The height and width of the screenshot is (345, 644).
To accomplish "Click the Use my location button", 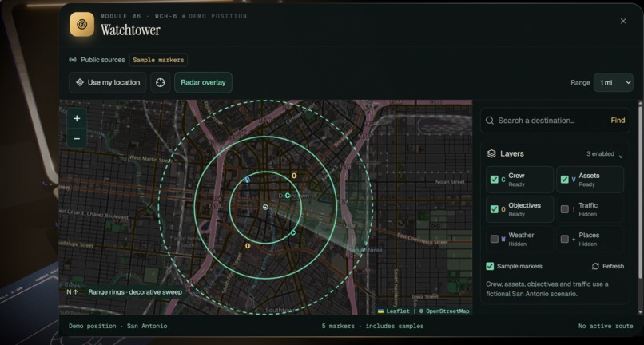I will pyautogui.click(x=108, y=82).
